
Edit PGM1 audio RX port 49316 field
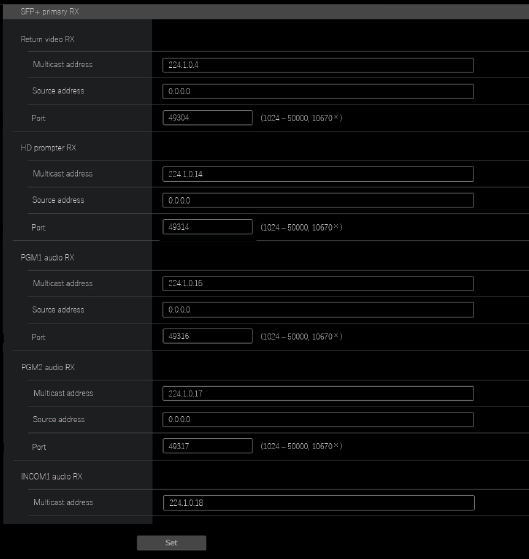point(207,336)
